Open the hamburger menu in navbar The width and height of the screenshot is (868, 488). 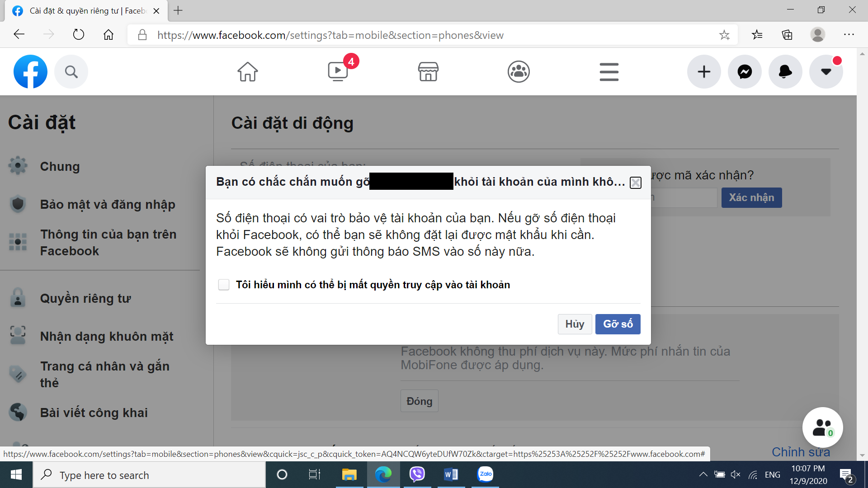[x=609, y=71]
